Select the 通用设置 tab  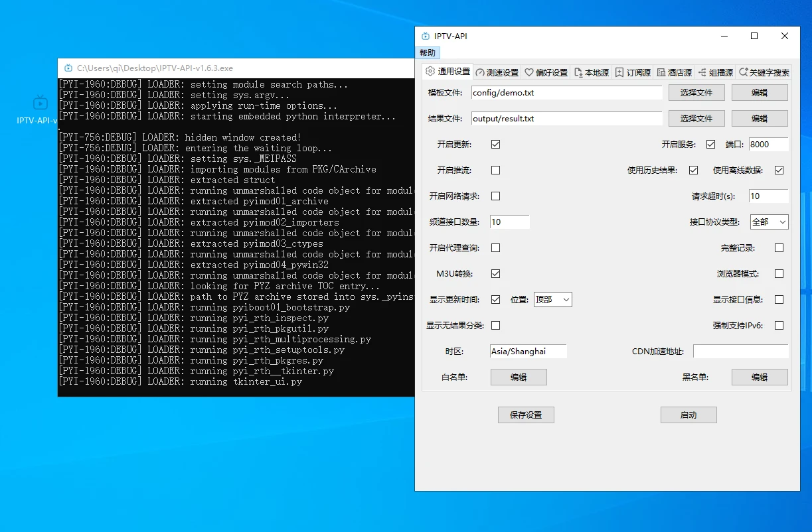click(x=448, y=72)
